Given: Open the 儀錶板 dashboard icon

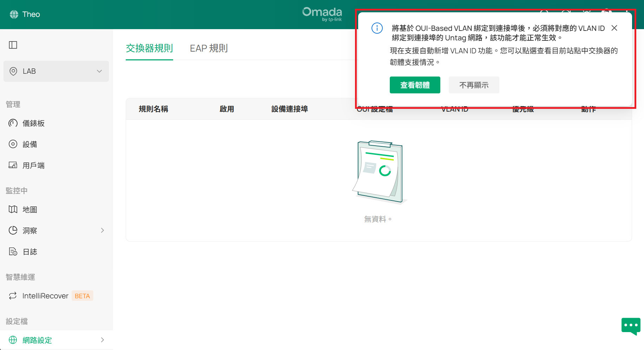Looking at the screenshot, I should 13,123.
